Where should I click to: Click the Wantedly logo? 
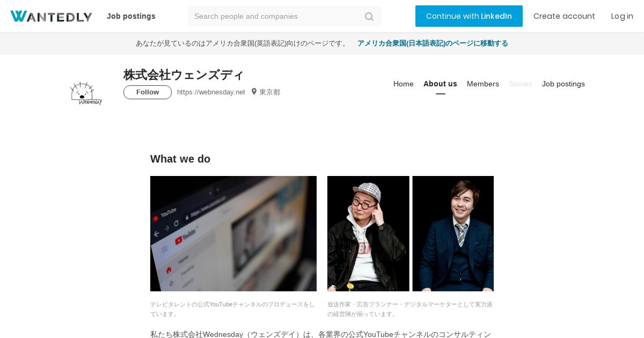51,16
